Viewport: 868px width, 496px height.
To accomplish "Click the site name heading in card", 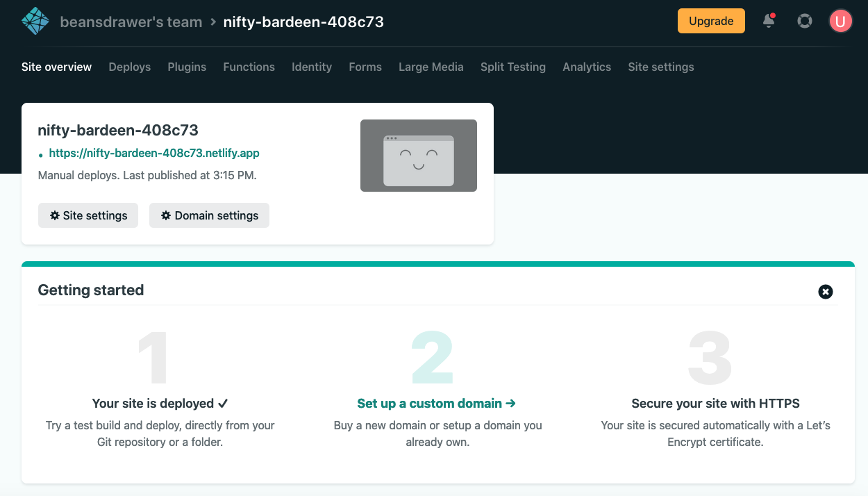I will 118,130.
